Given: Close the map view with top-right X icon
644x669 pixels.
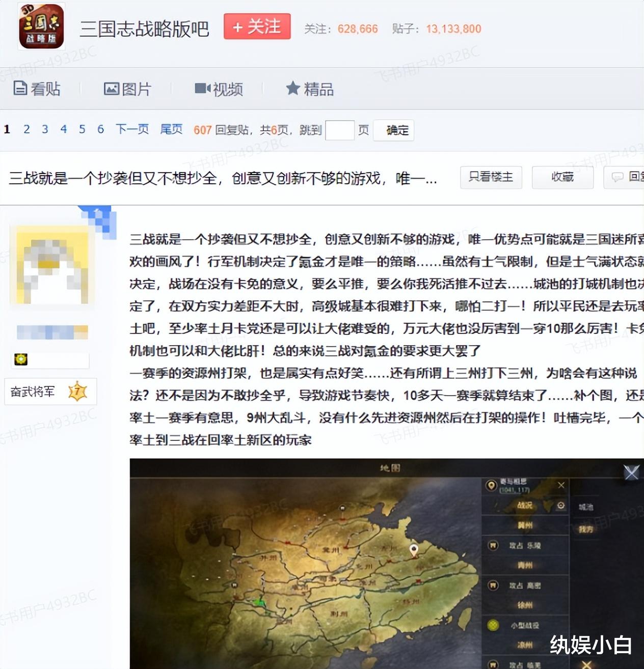Looking at the screenshot, I should tap(631, 473).
